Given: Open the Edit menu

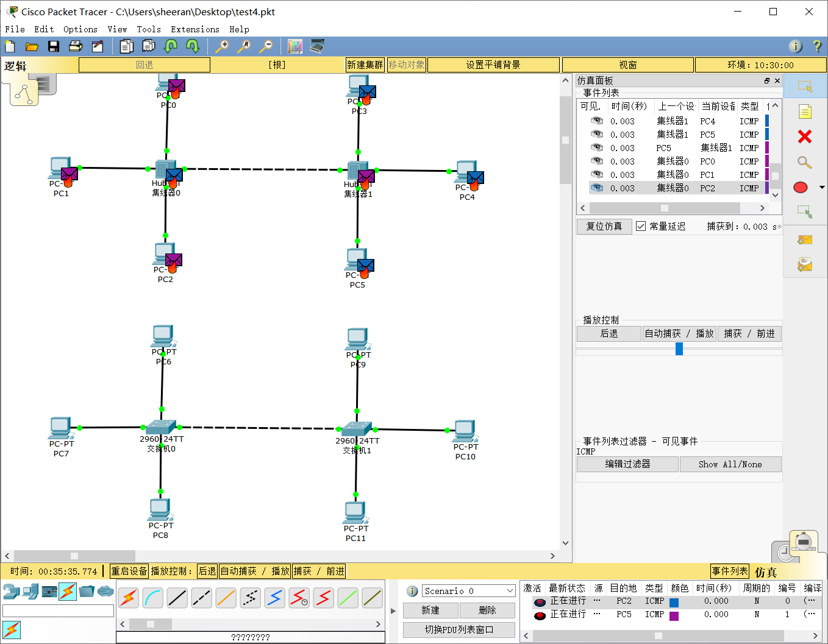Looking at the screenshot, I should tap(44, 29).
